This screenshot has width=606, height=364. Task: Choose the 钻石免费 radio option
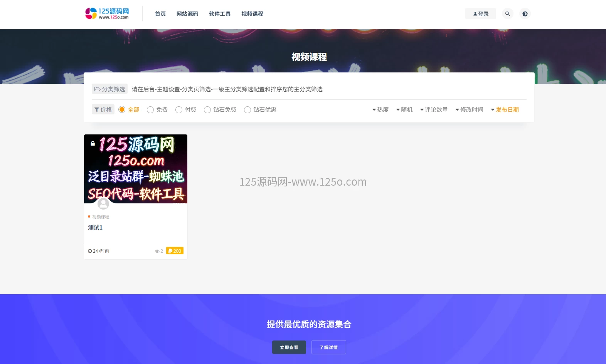pyautogui.click(x=207, y=110)
